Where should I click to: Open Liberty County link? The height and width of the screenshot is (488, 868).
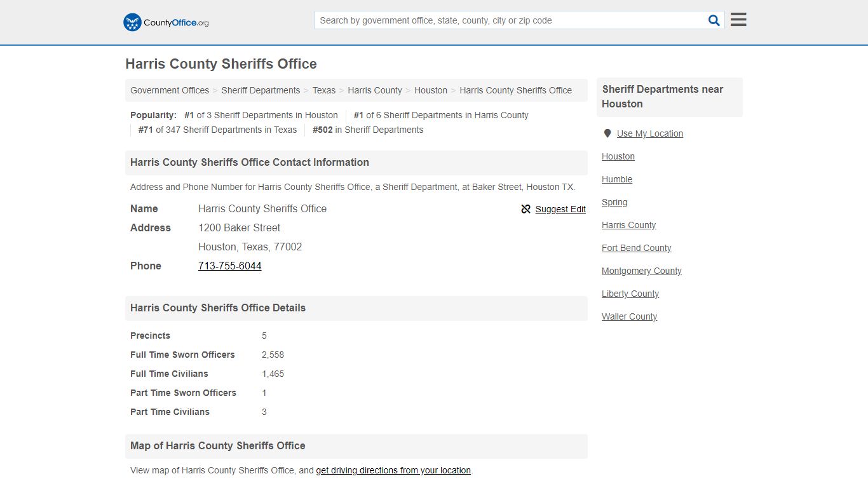pyautogui.click(x=630, y=294)
